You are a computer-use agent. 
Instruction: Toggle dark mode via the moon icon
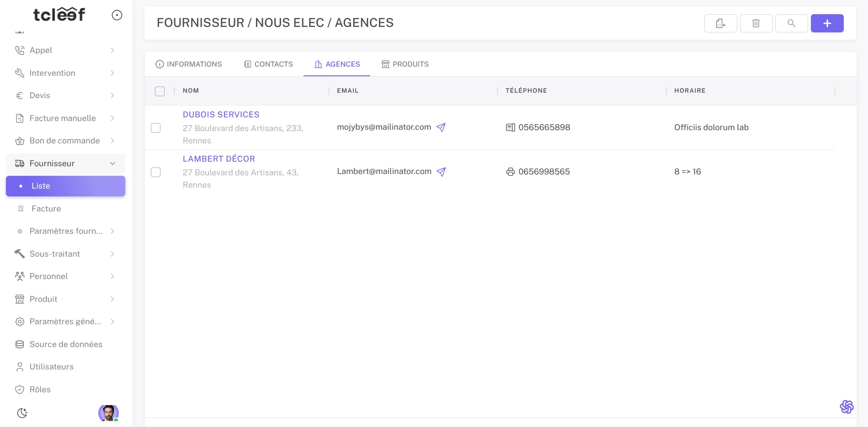click(22, 412)
